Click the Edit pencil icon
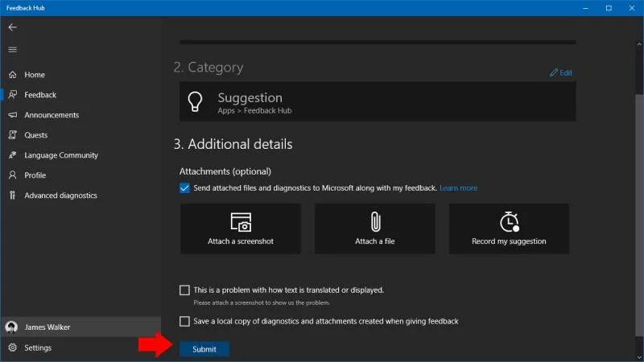The image size is (644, 362). [x=554, y=72]
